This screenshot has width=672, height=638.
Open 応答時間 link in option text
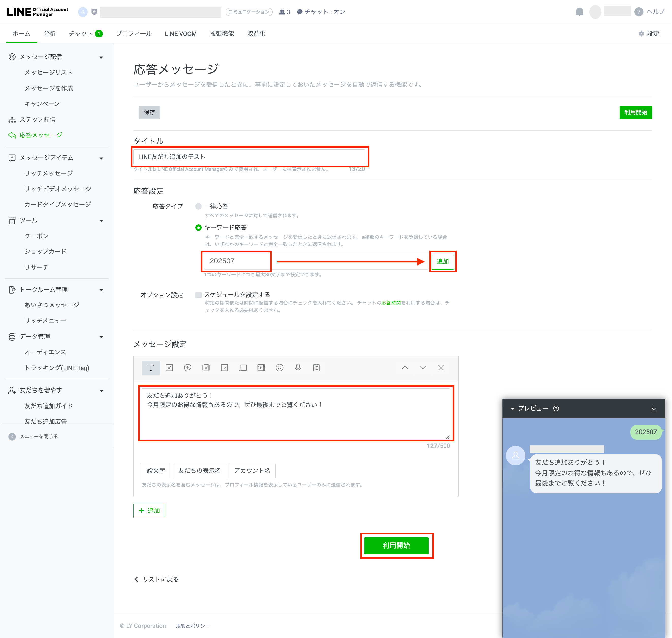391,303
